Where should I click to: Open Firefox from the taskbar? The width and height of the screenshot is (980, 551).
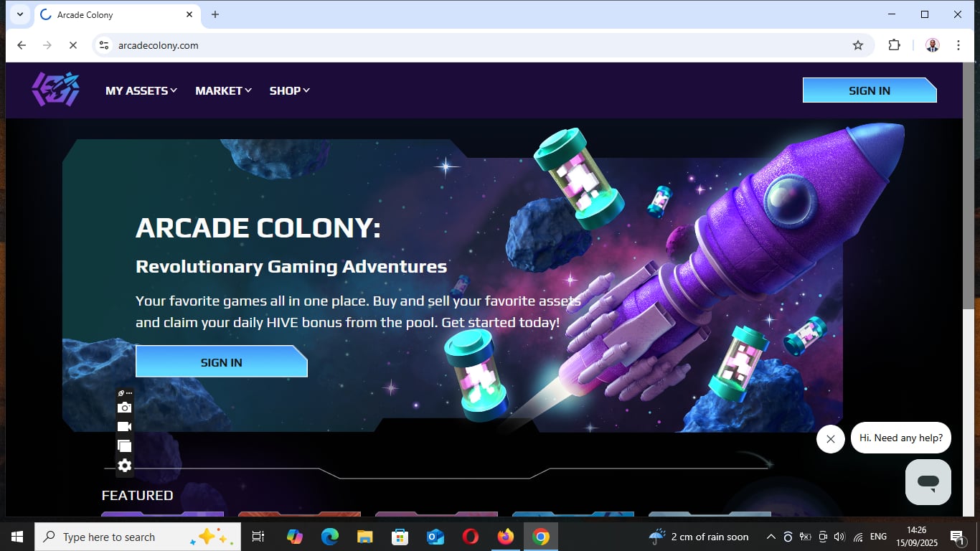pyautogui.click(x=506, y=537)
